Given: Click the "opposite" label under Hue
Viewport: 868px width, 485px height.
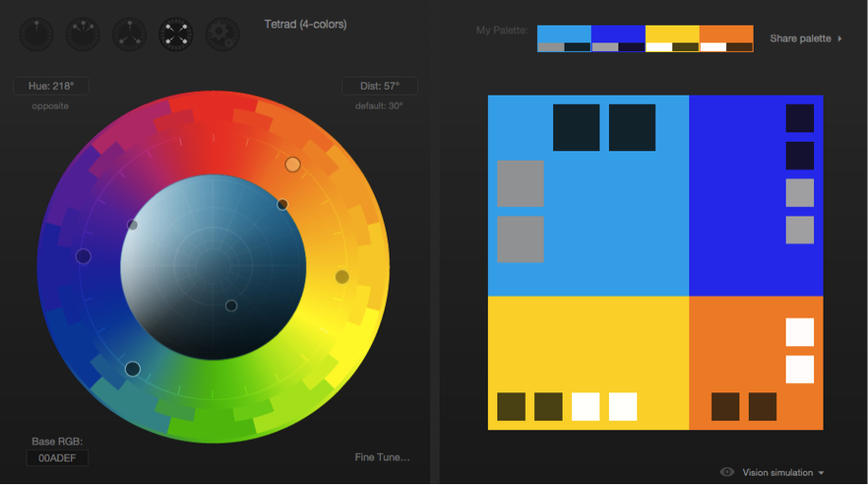Looking at the screenshot, I should [x=50, y=106].
